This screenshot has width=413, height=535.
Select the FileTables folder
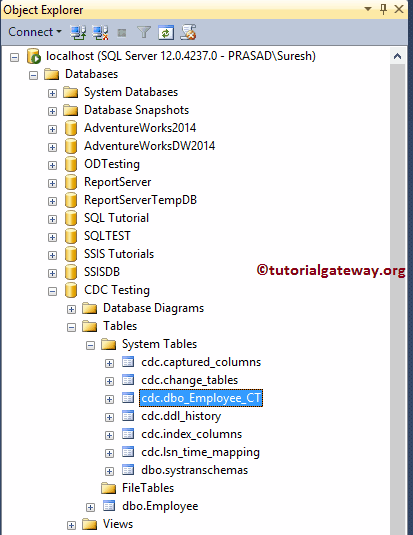tap(148, 488)
